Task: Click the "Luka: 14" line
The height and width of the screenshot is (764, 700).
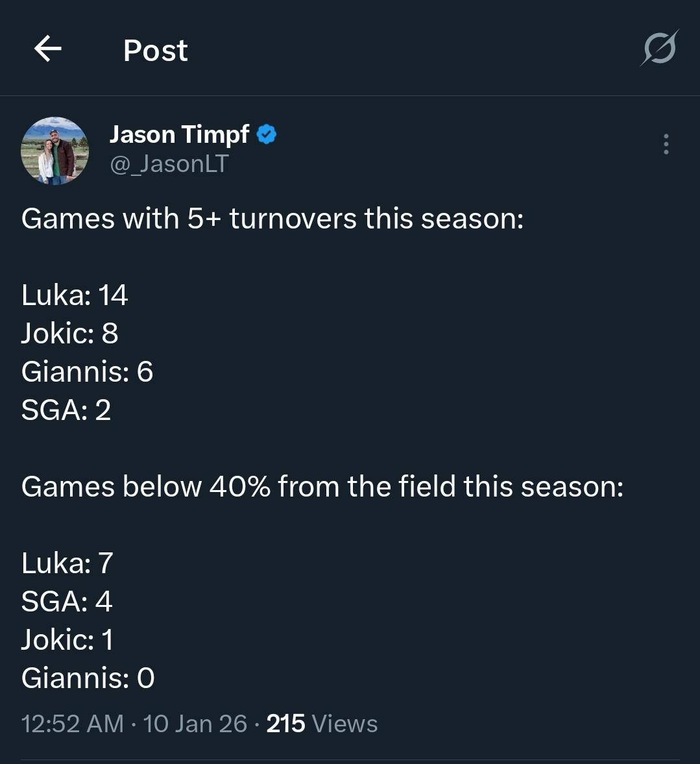Action: pos(75,295)
